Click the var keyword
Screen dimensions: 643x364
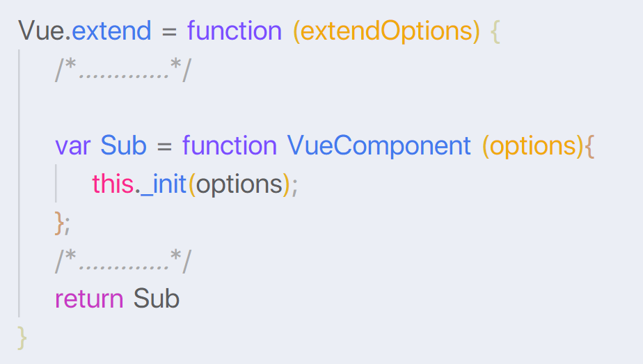pos(72,146)
